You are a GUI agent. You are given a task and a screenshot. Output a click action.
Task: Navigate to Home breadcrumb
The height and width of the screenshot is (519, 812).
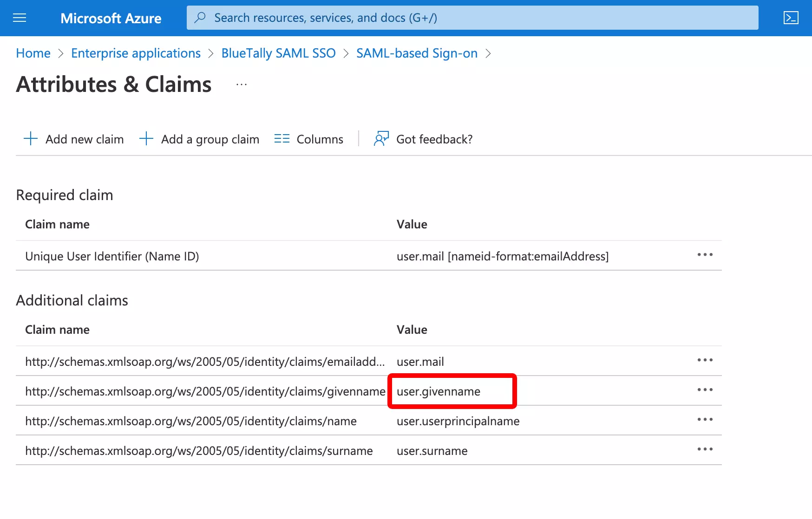point(33,53)
